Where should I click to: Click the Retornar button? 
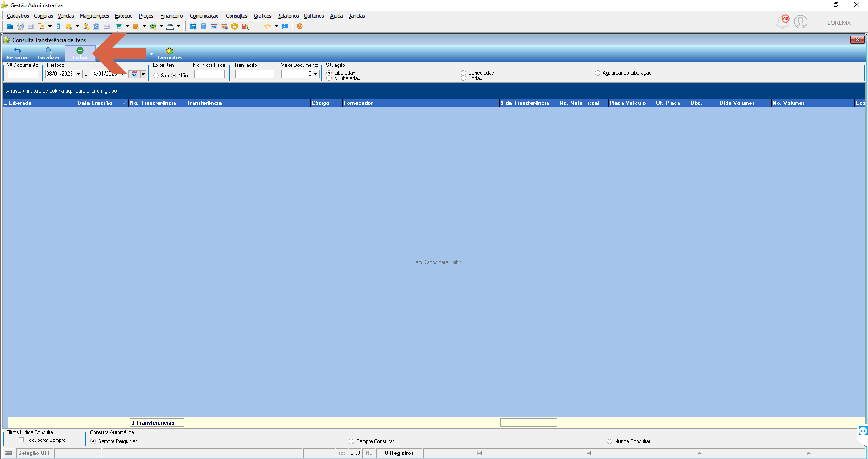[18, 54]
